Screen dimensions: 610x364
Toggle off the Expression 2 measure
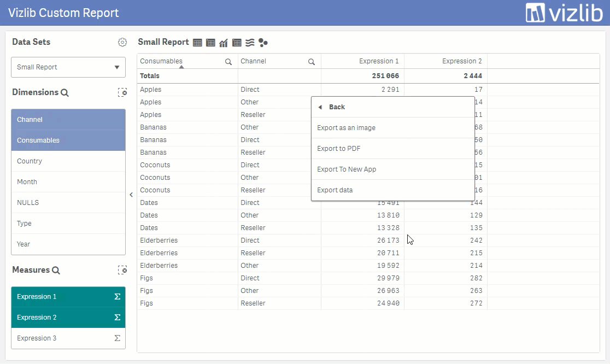click(x=68, y=318)
